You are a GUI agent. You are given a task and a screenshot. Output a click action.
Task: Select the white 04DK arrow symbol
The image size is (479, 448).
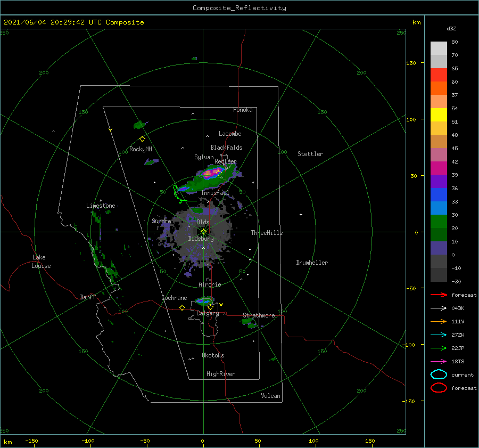[439, 308]
